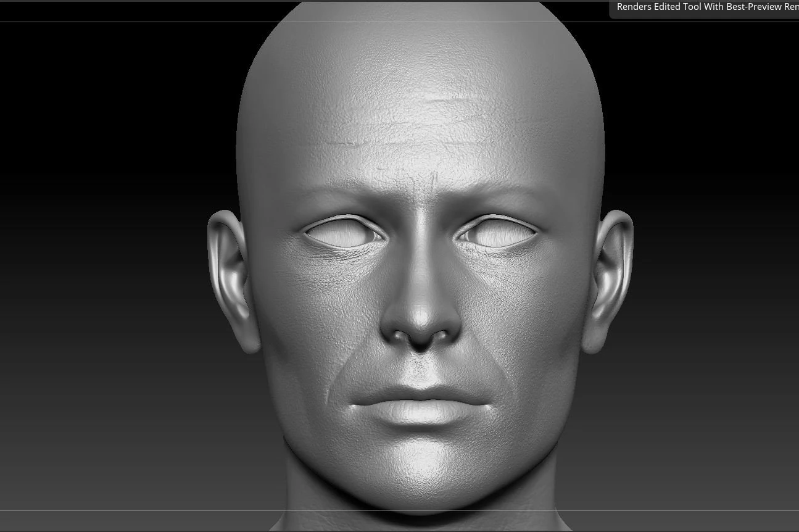Click the sculpted head's nose tip
Viewport: 799px width, 532px height.
tap(421, 320)
